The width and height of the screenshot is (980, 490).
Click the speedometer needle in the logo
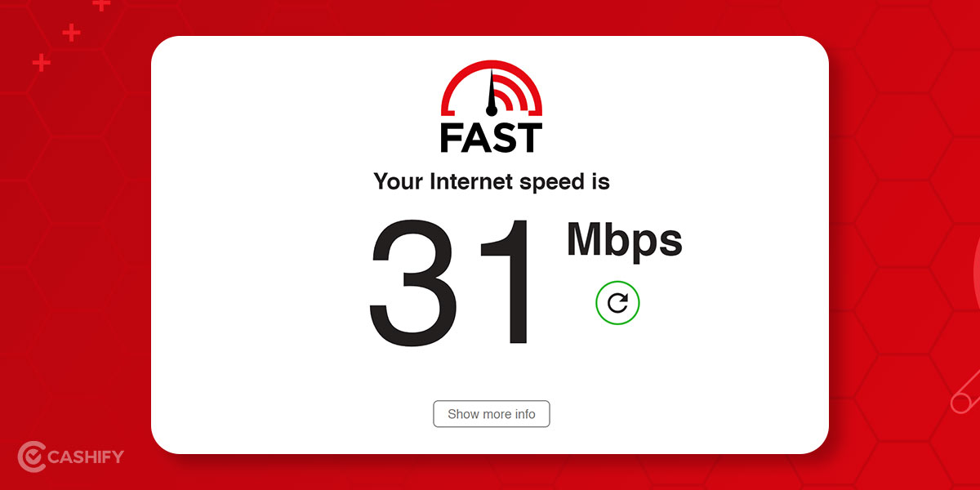pos(492,93)
